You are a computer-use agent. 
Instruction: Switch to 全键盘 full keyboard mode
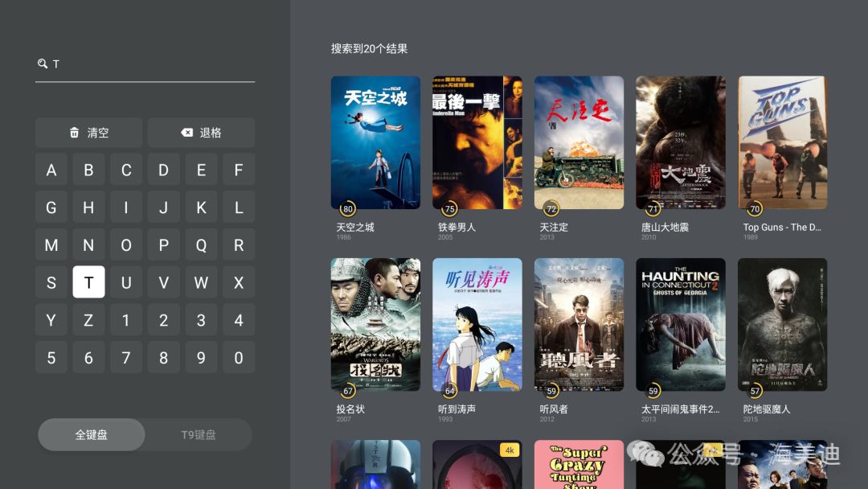[92, 435]
